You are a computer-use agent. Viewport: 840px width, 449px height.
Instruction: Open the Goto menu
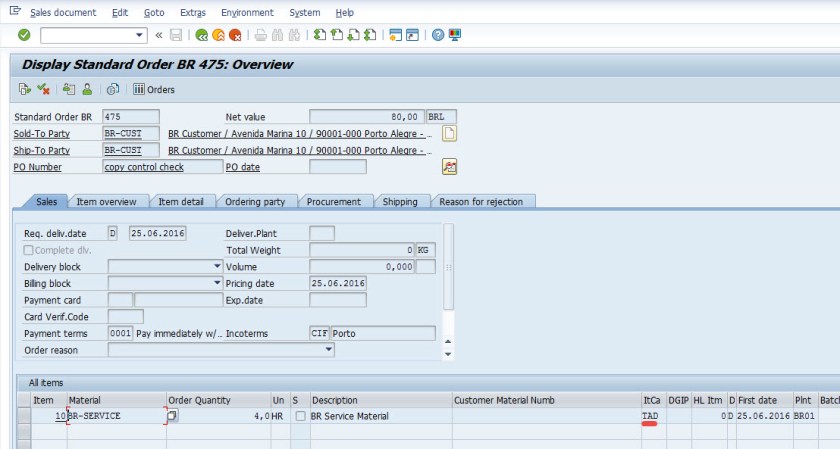[x=154, y=12]
